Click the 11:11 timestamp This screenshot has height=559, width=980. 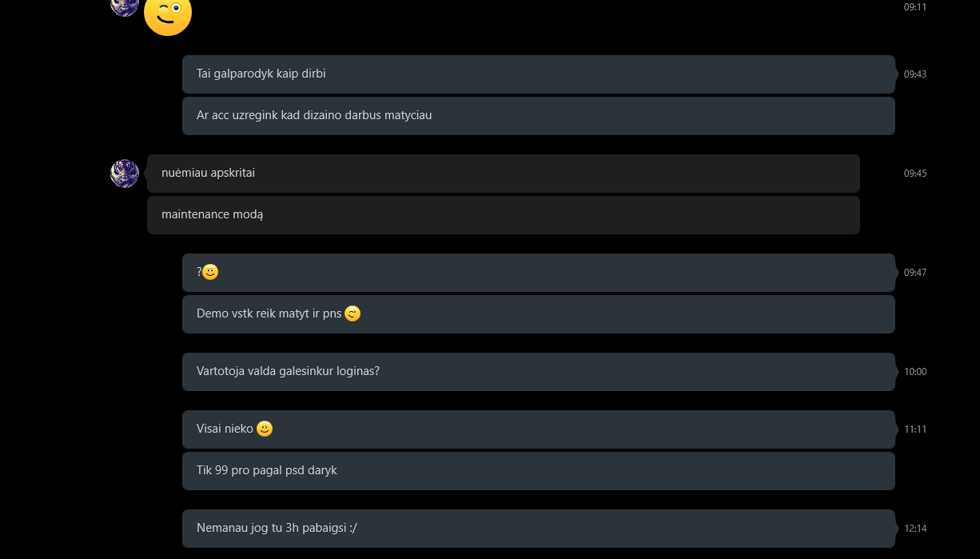pyautogui.click(x=915, y=429)
